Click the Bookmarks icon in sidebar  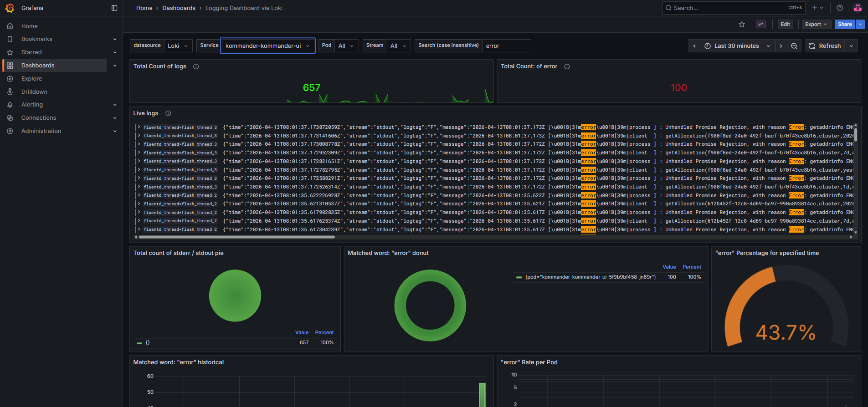tap(10, 39)
